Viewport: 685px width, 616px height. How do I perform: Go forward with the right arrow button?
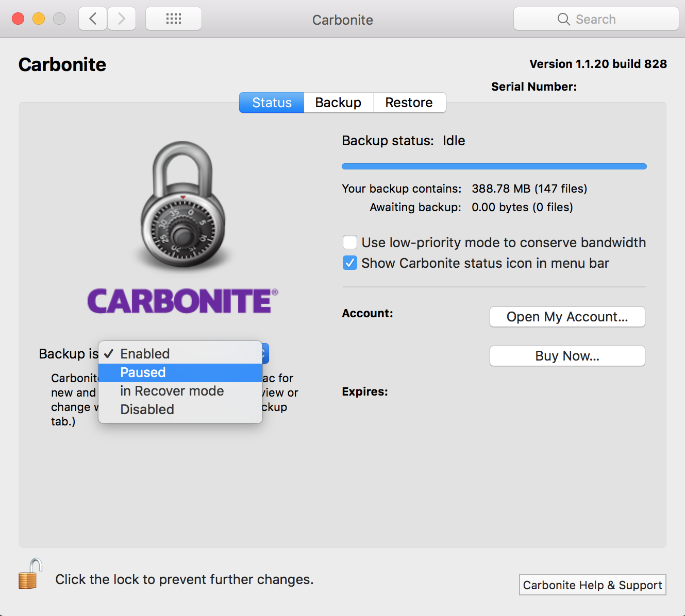coord(122,19)
